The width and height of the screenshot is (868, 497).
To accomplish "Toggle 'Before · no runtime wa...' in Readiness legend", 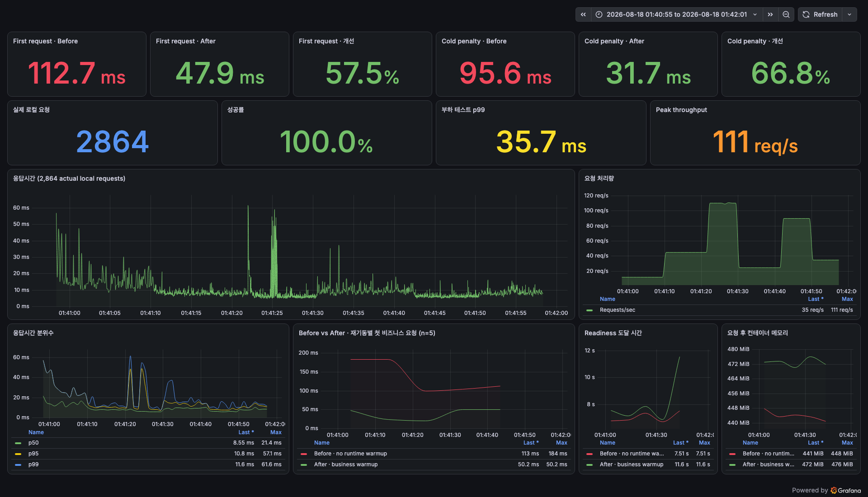I will [x=632, y=454].
